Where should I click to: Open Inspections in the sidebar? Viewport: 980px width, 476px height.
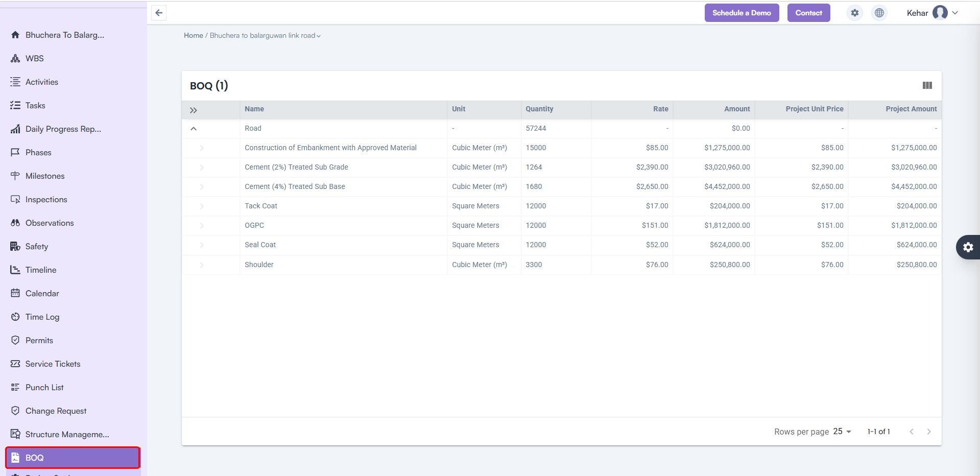pyautogui.click(x=46, y=199)
